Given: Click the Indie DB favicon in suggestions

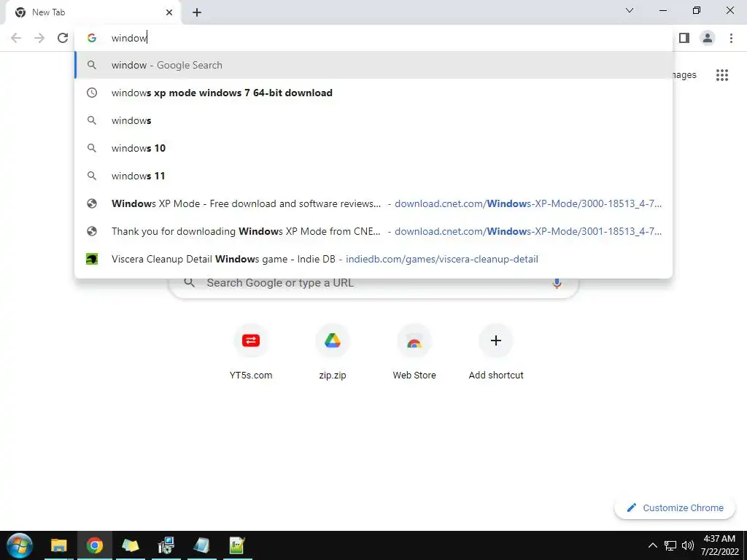Looking at the screenshot, I should tap(92, 259).
